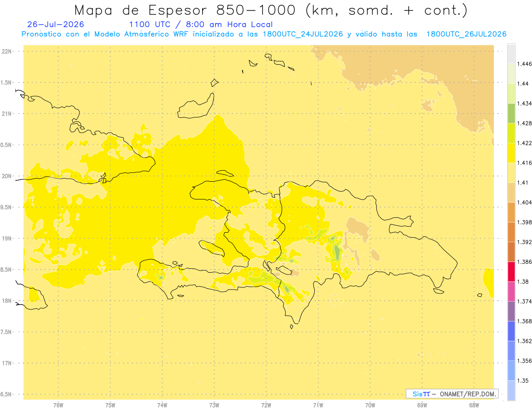Image resolution: width=532 pixels, height=411 pixels.
Task: Click the longitude label '70W'
Action: (370, 406)
